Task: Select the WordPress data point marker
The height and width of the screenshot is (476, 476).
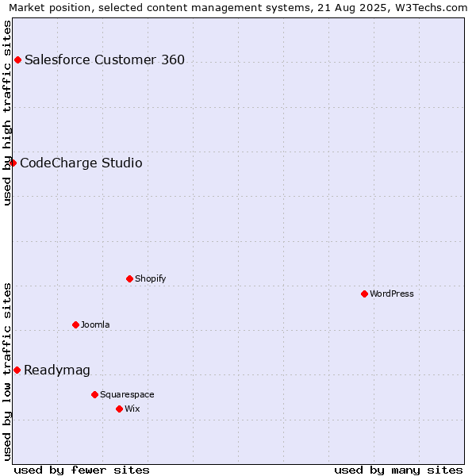Action: (365, 294)
